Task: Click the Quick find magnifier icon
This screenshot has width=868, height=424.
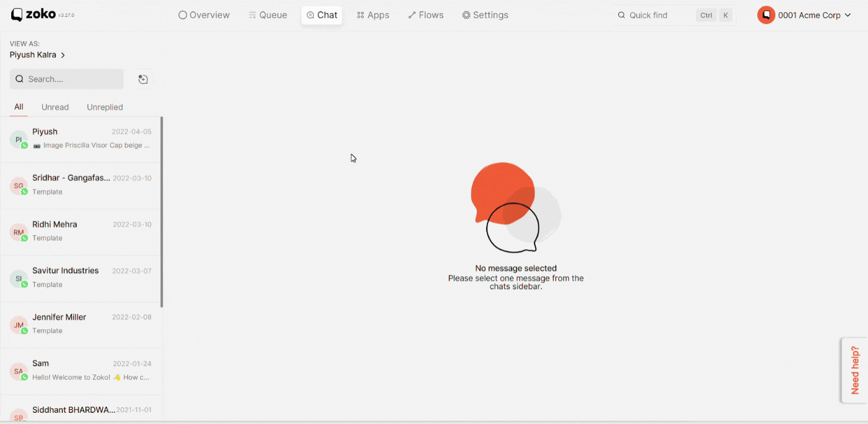Action: [621, 15]
